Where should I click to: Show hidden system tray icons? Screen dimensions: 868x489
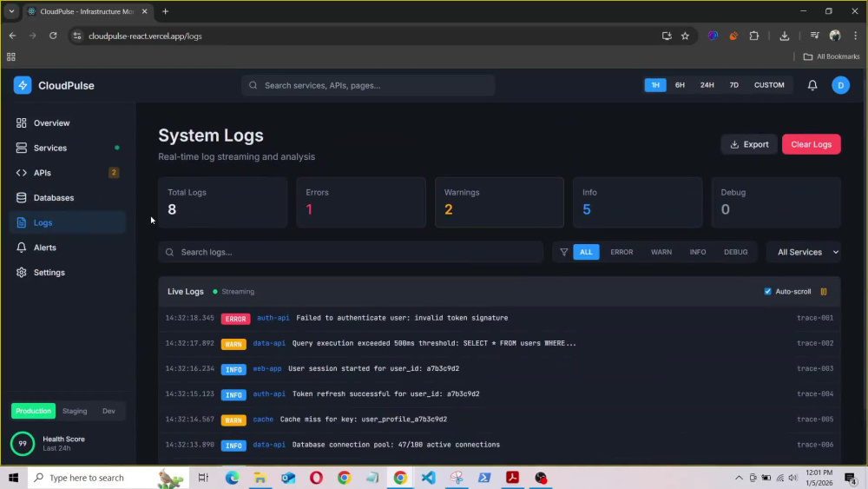pyautogui.click(x=739, y=478)
